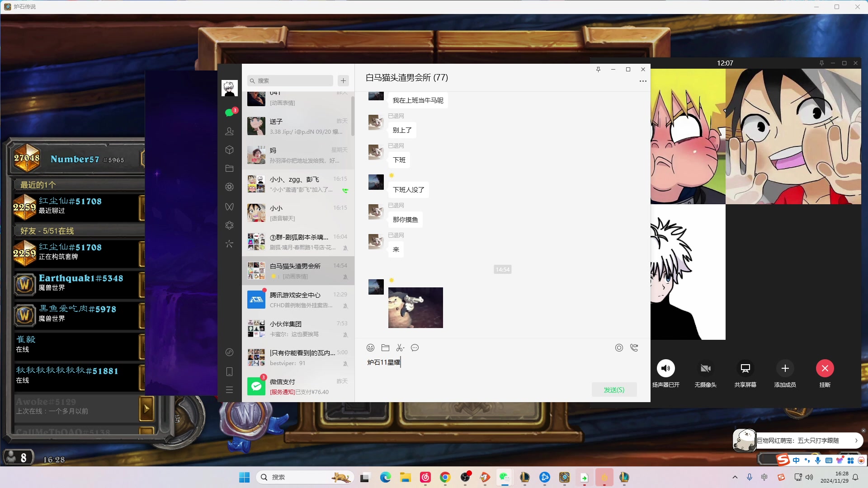This screenshot has width=868, height=488.
Task: Click the message bubble 那你摸鱼
Action: (405, 220)
